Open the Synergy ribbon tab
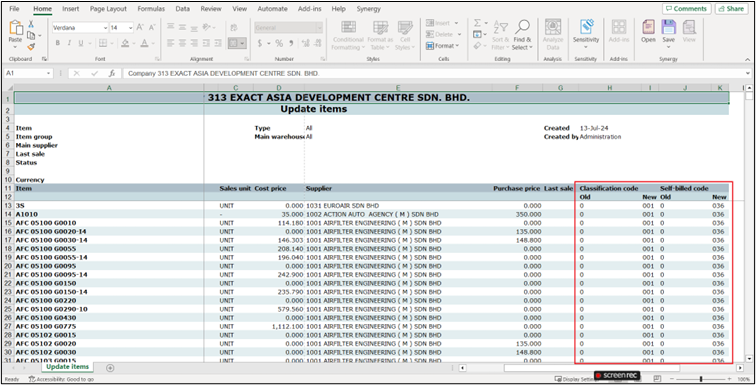Image resolution: width=756 pixels, height=385 pixels. (x=368, y=9)
